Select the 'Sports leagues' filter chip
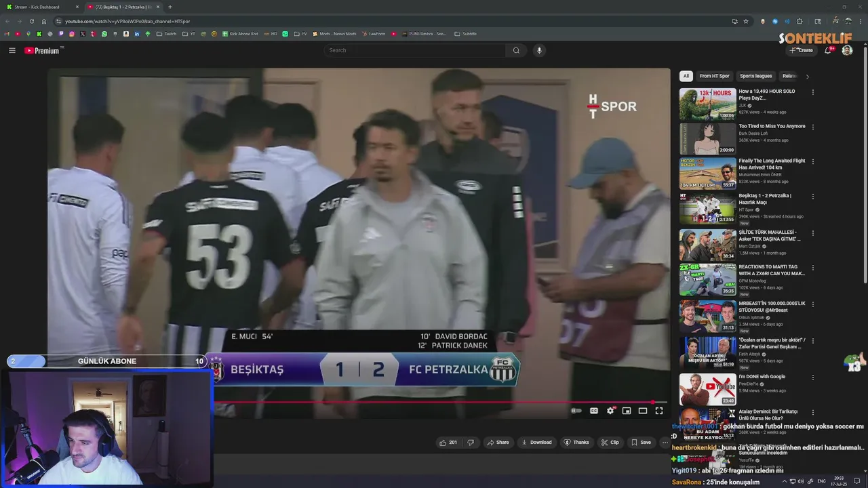This screenshot has height=488, width=868. coord(755,76)
